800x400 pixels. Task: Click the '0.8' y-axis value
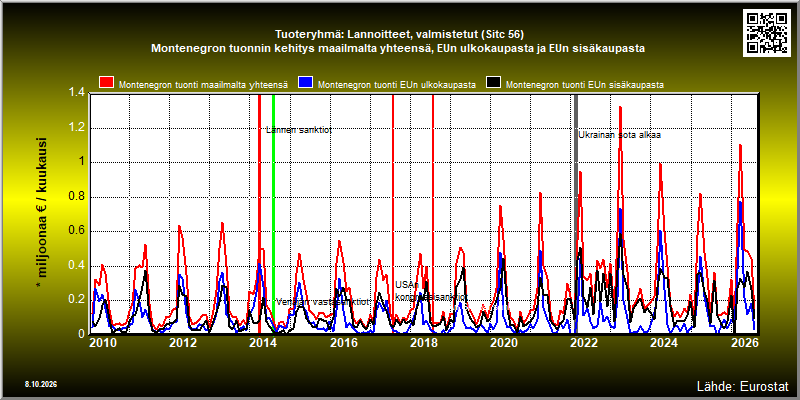(76, 196)
